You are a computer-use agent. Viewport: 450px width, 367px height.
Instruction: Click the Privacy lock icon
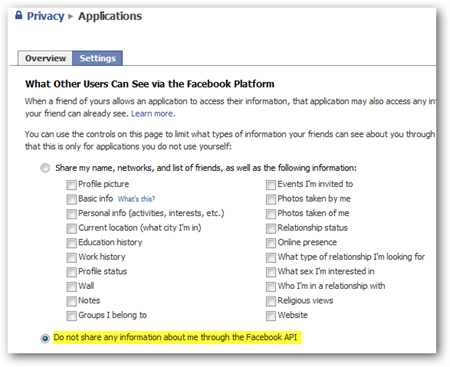pyautogui.click(x=19, y=15)
